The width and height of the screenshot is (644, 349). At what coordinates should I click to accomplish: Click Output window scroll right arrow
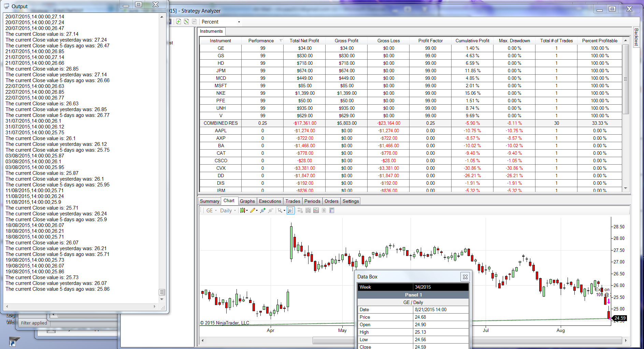point(155,307)
